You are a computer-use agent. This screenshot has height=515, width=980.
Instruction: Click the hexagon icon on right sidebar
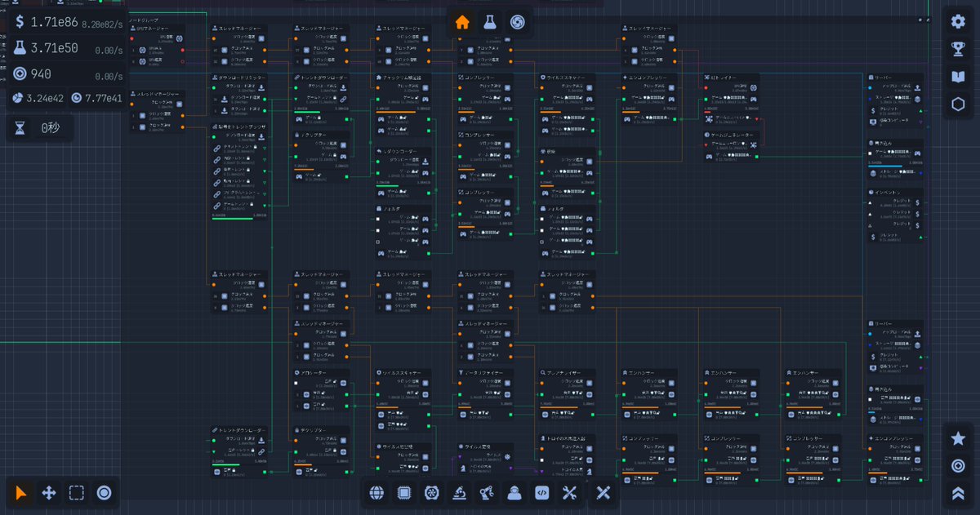[958, 104]
